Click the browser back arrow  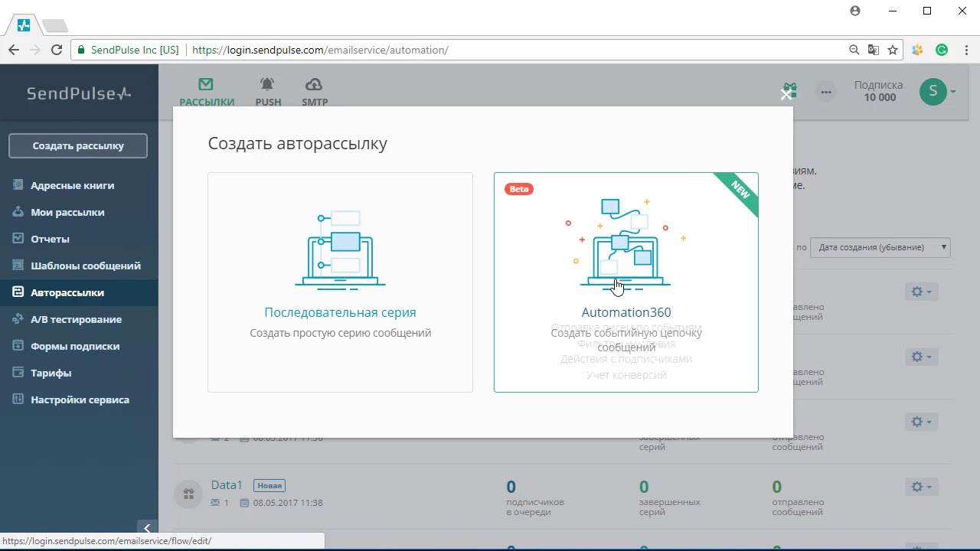(x=14, y=50)
